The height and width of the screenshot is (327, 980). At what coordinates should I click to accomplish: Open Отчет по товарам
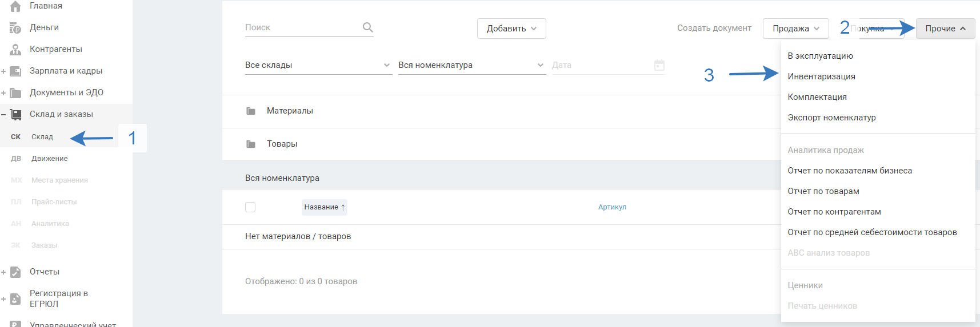(878, 191)
